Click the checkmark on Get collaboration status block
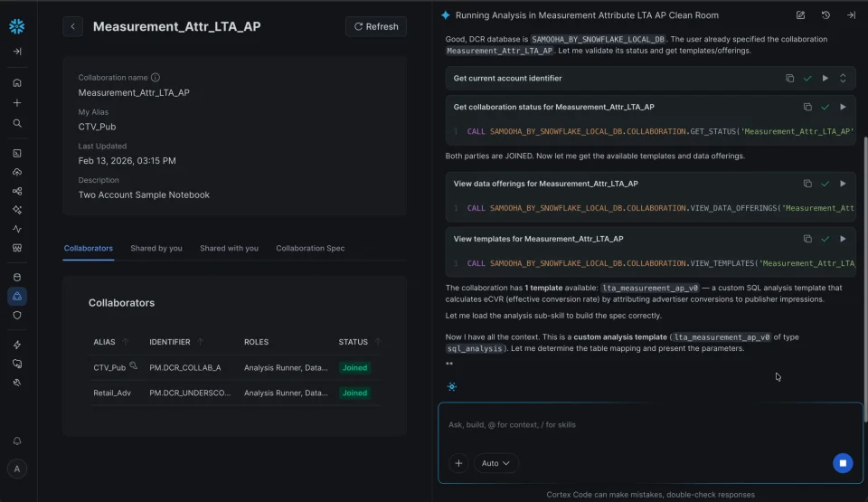868x502 pixels. [826, 107]
